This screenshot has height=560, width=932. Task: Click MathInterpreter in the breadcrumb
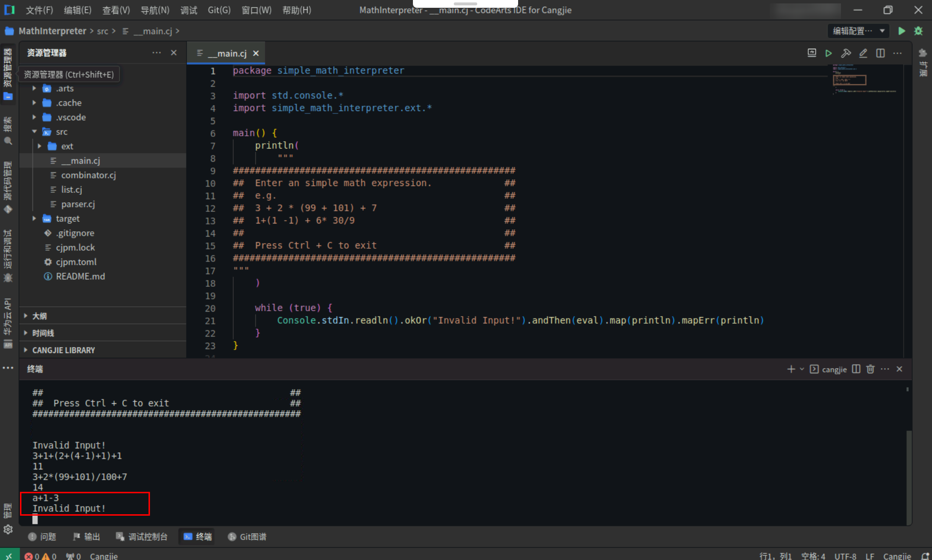click(x=52, y=31)
